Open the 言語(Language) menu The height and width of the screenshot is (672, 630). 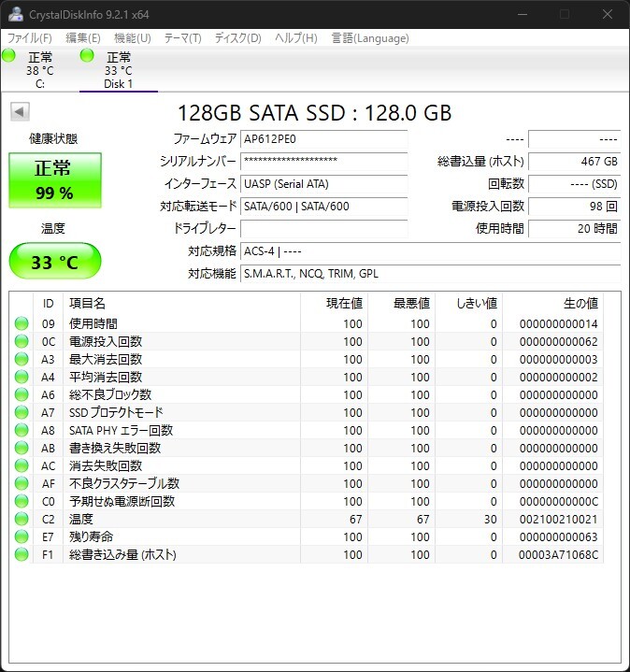370,38
